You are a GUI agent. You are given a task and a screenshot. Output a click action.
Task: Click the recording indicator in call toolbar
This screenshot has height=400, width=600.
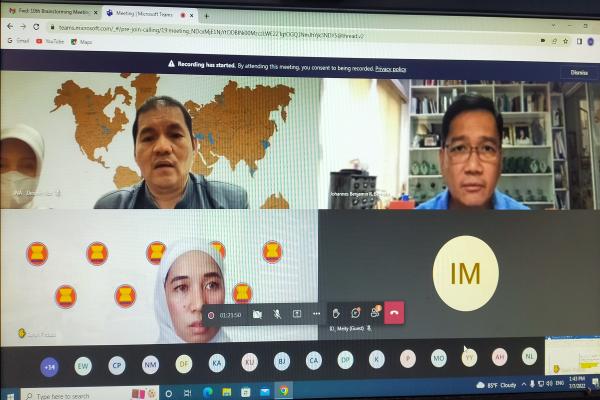click(x=211, y=315)
